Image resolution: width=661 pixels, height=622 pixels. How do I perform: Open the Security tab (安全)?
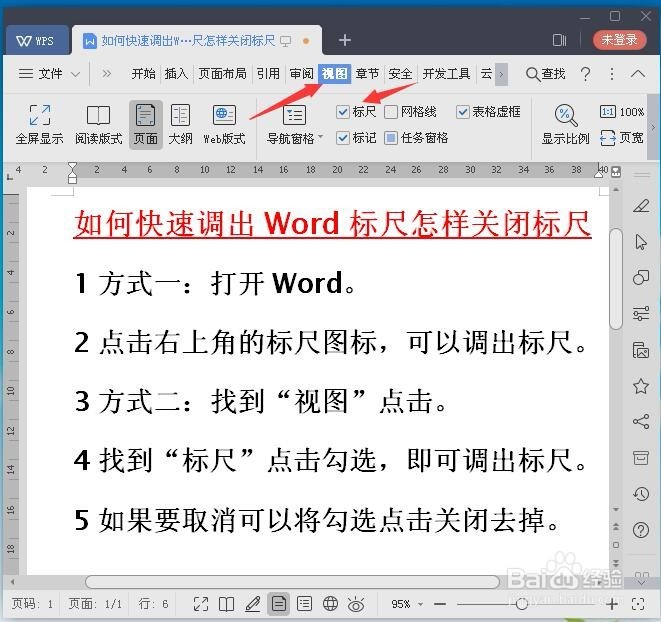(x=400, y=74)
